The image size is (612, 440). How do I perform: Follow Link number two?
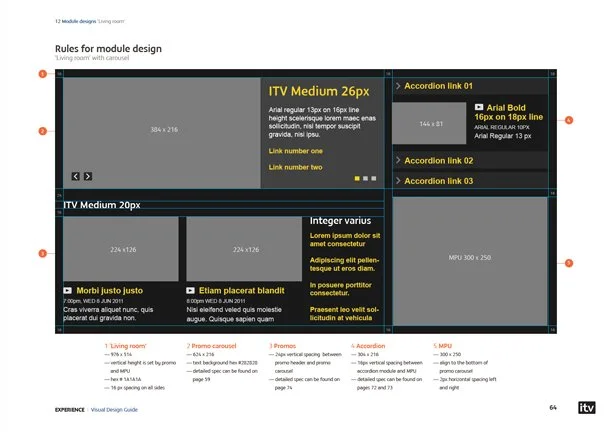[x=295, y=167]
